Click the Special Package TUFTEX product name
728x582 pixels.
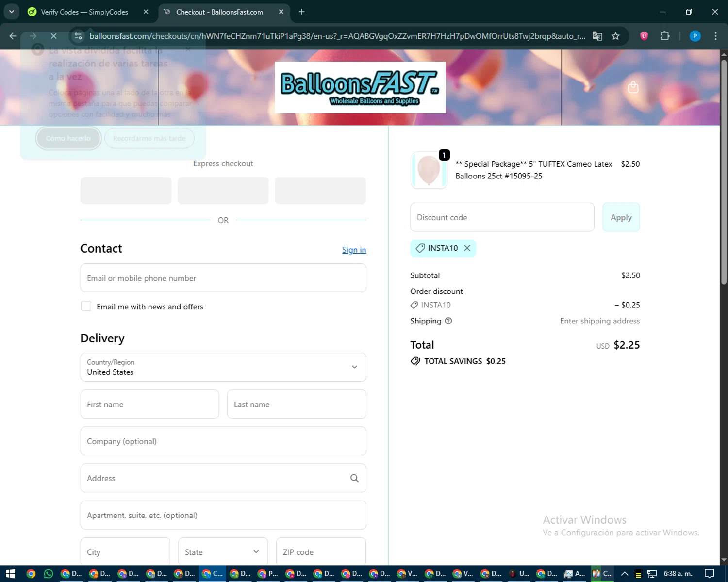[534, 170]
